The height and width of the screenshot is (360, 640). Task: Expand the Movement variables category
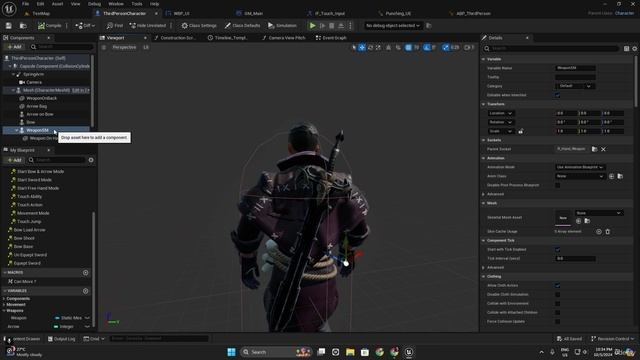pyautogui.click(x=4, y=305)
